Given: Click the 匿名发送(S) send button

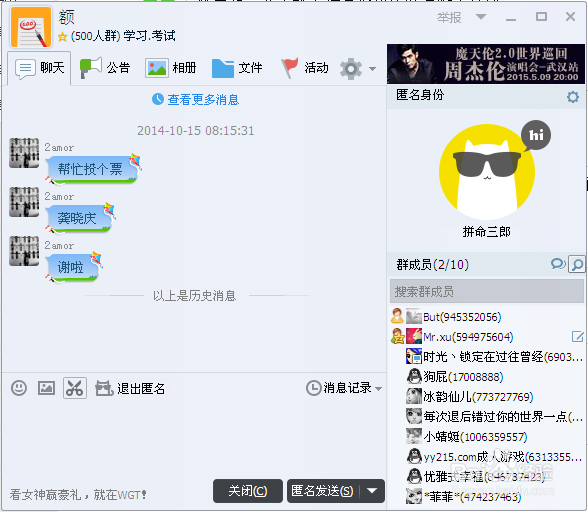Looking at the screenshot, I should point(322,491).
